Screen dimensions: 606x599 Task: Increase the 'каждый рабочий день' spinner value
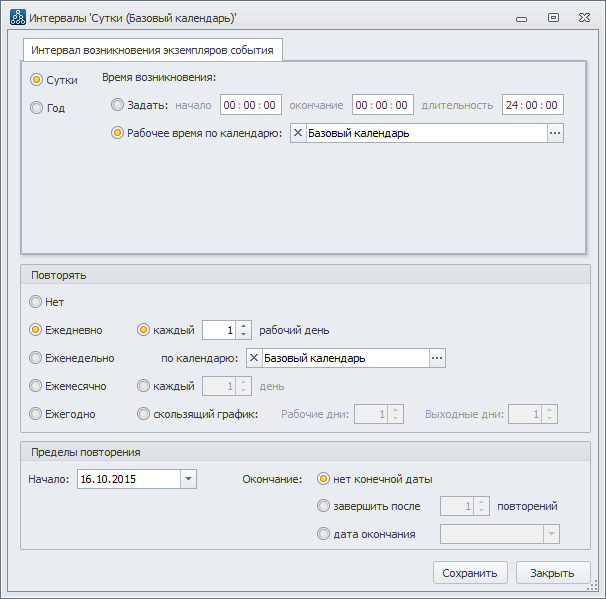click(243, 325)
